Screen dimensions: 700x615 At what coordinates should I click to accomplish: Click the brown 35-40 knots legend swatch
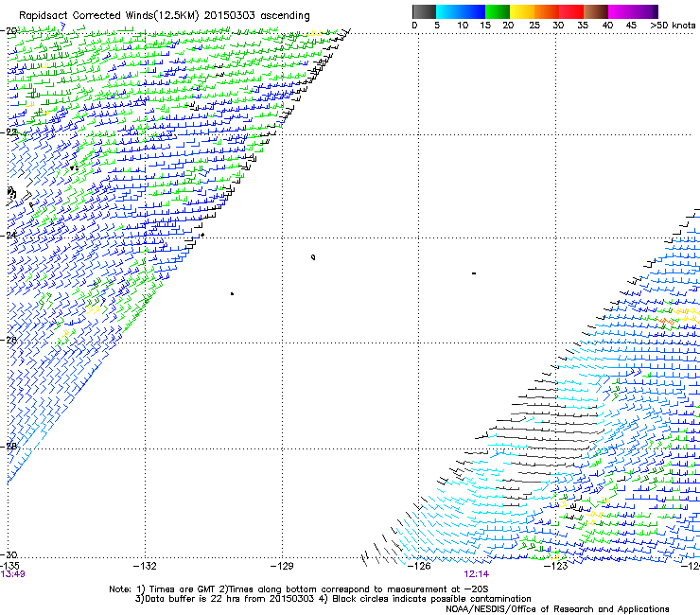(x=596, y=11)
